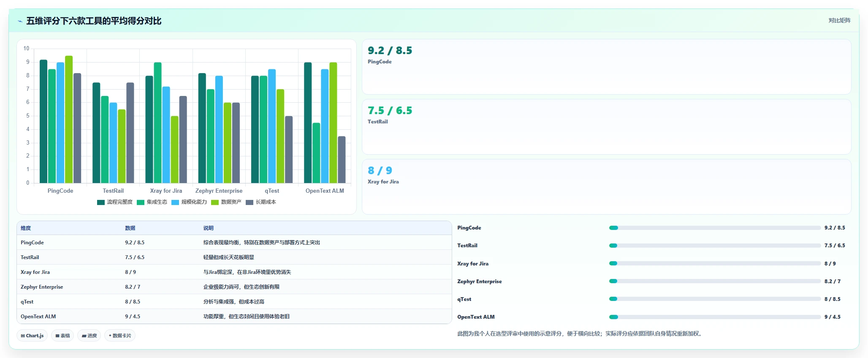Click Xray for Jira's green 集成生态 bar
Viewport: 868px width, 358px height.
(x=157, y=123)
